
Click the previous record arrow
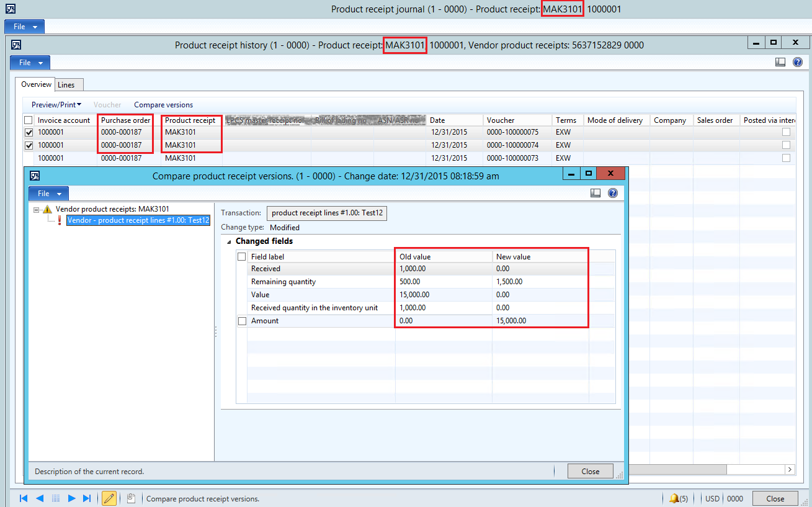tap(40, 498)
